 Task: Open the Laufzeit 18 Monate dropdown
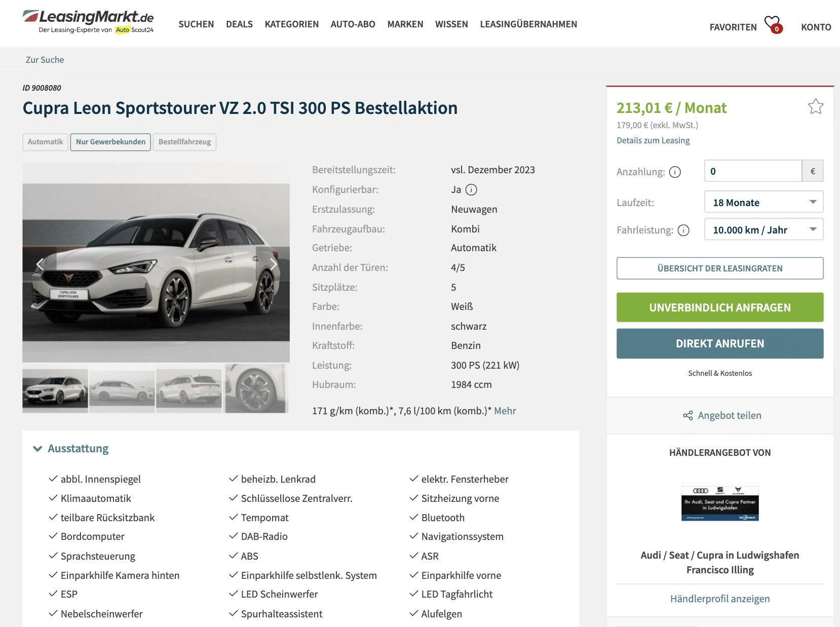pos(763,202)
